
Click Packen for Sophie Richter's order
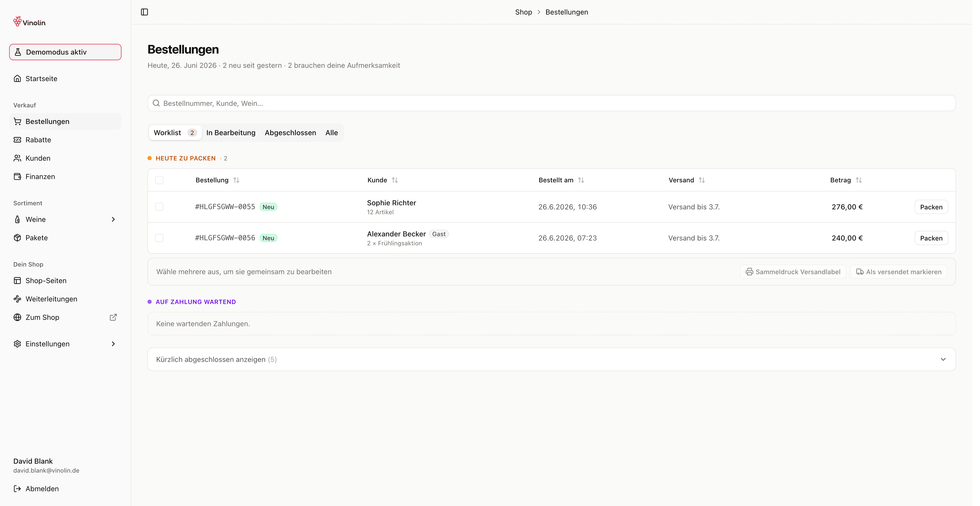[931, 207]
